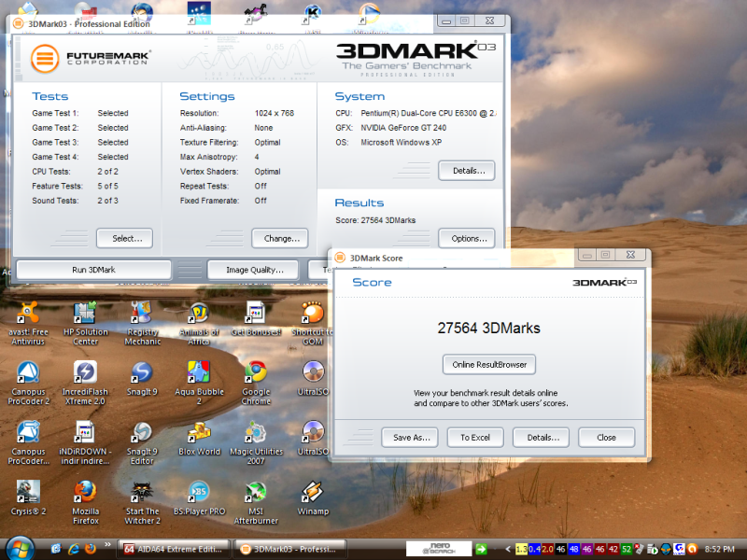Click the iNDiRDOWN desktop shortcut
The width and height of the screenshot is (747, 560).
pos(85,442)
